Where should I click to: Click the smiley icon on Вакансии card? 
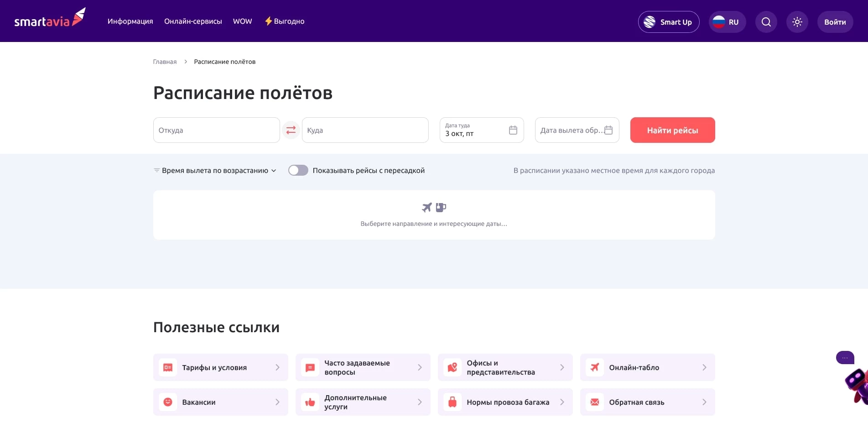(168, 402)
